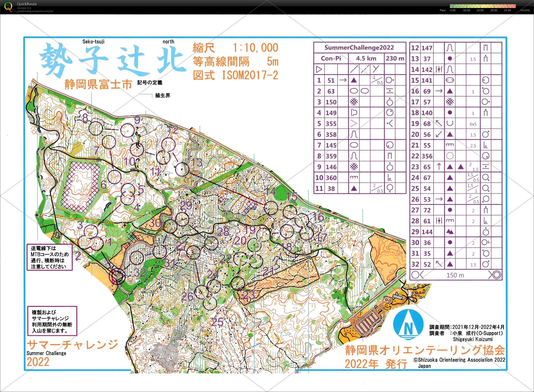Click the 15:00 pace scale label
The image size is (534, 392).
(x=480, y=10)
